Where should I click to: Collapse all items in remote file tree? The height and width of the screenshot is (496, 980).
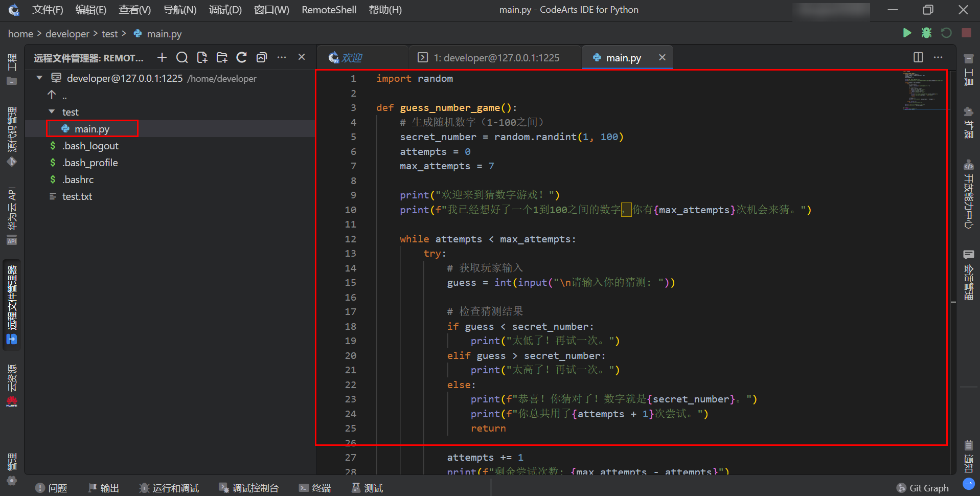(x=262, y=57)
